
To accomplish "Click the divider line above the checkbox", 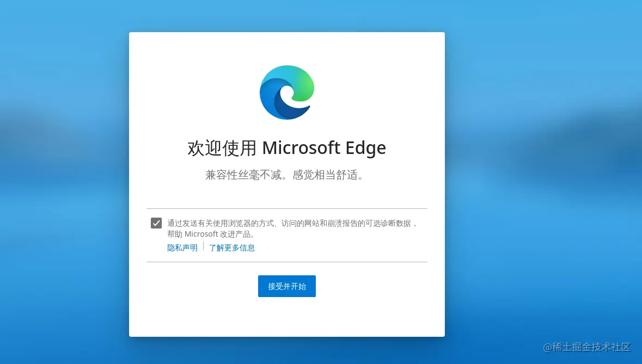I will pos(287,208).
